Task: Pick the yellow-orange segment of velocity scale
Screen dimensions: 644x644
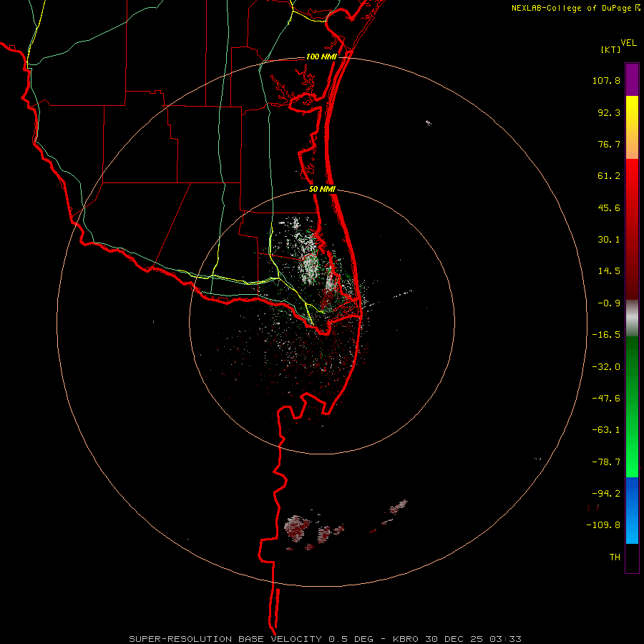Action: point(632,127)
